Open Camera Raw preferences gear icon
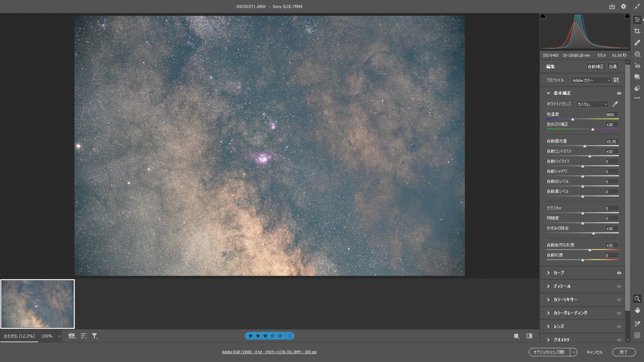 point(623,6)
